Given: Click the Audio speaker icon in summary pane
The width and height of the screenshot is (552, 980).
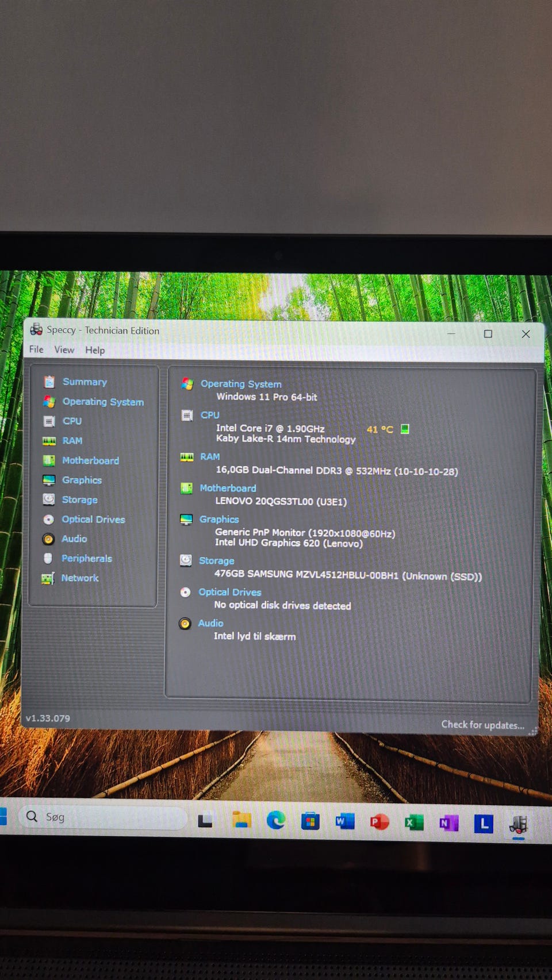Looking at the screenshot, I should click(x=185, y=624).
